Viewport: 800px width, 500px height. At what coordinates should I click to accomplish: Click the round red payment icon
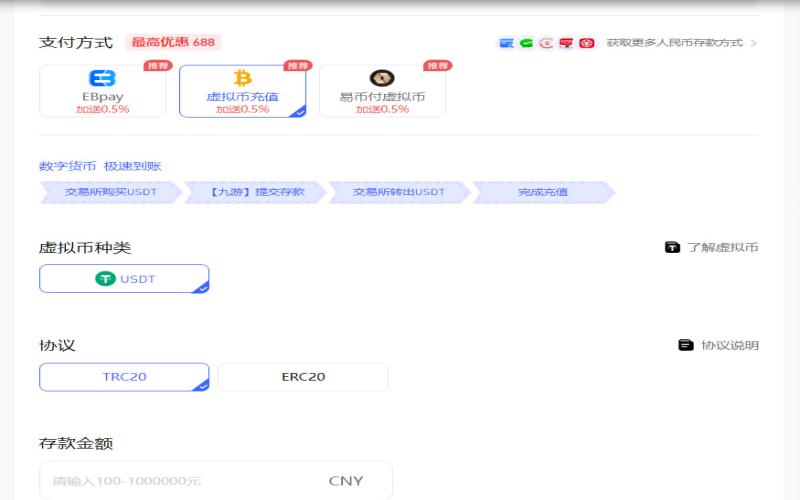[546, 43]
